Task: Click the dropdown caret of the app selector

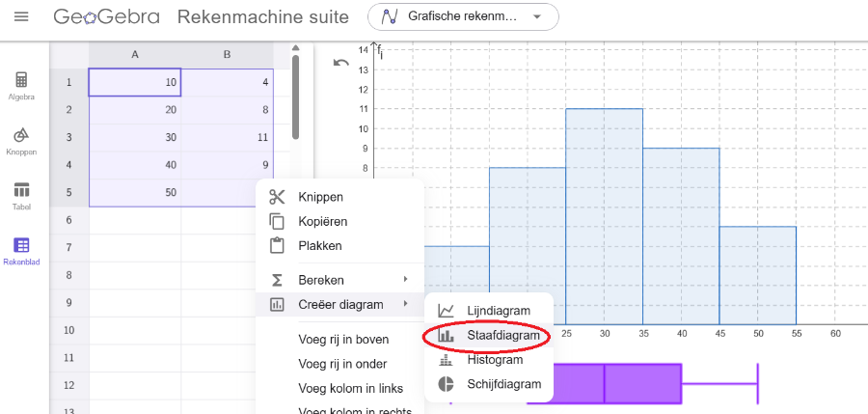Action: pos(536,17)
